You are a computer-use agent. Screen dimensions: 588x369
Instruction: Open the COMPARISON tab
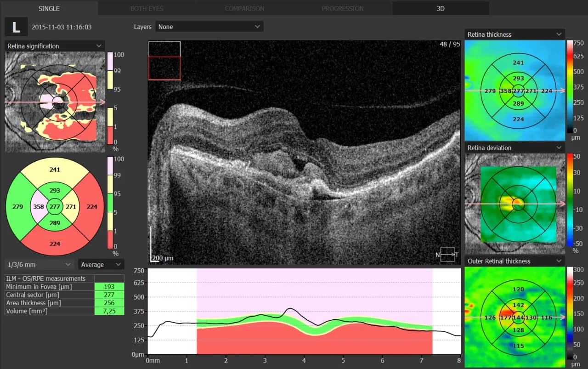(244, 8)
